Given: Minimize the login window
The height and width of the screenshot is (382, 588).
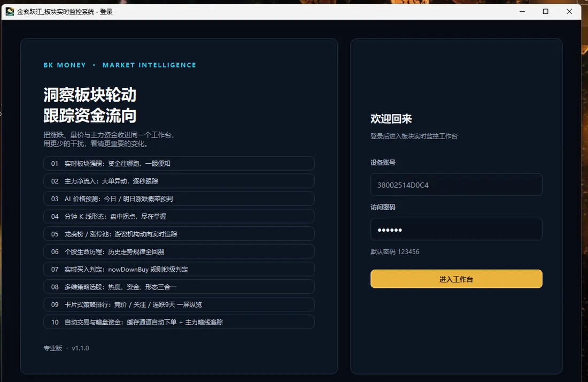Looking at the screenshot, I should [x=522, y=12].
